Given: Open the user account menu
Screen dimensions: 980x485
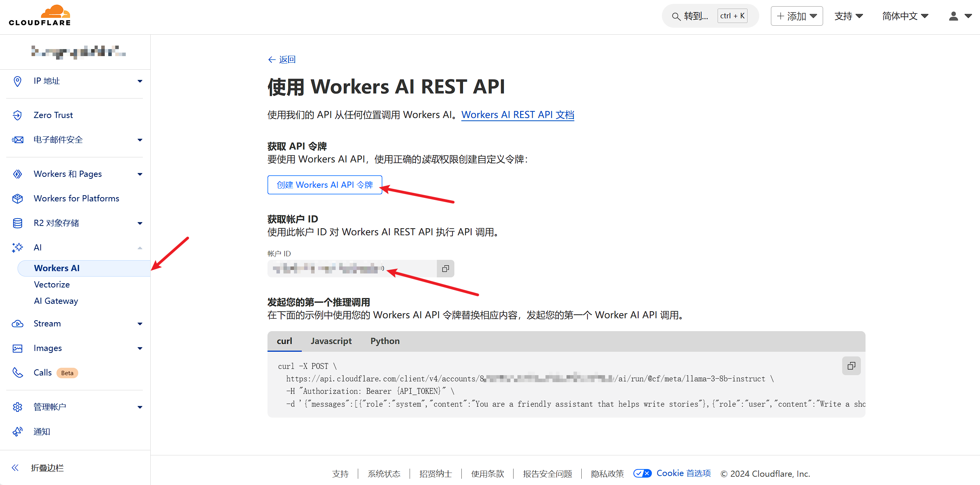Looking at the screenshot, I should tap(960, 16).
